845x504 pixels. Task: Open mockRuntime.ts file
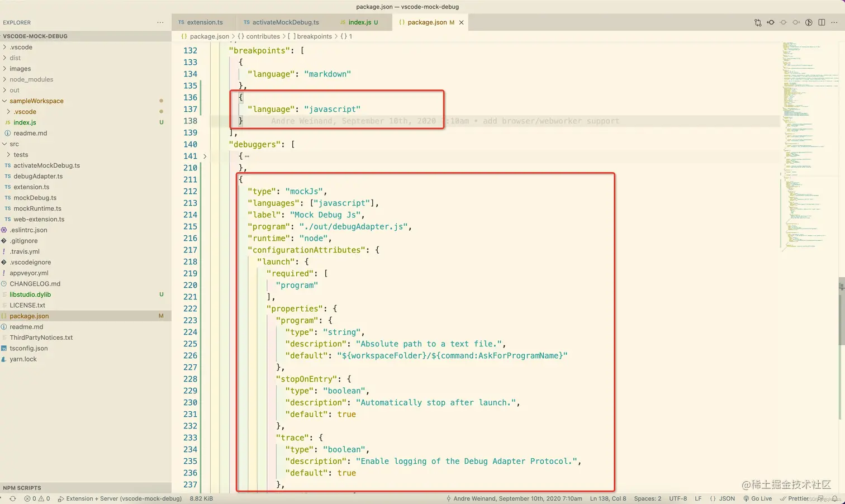tap(86, 208)
